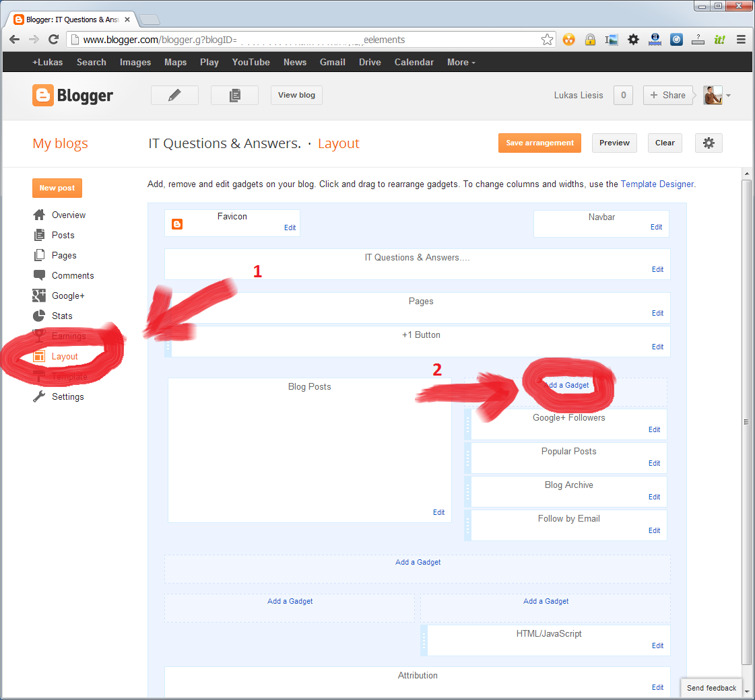Edit the Popular Posts gadget
The width and height of the screenshot is (755, 700).
(x=655, y=463)
